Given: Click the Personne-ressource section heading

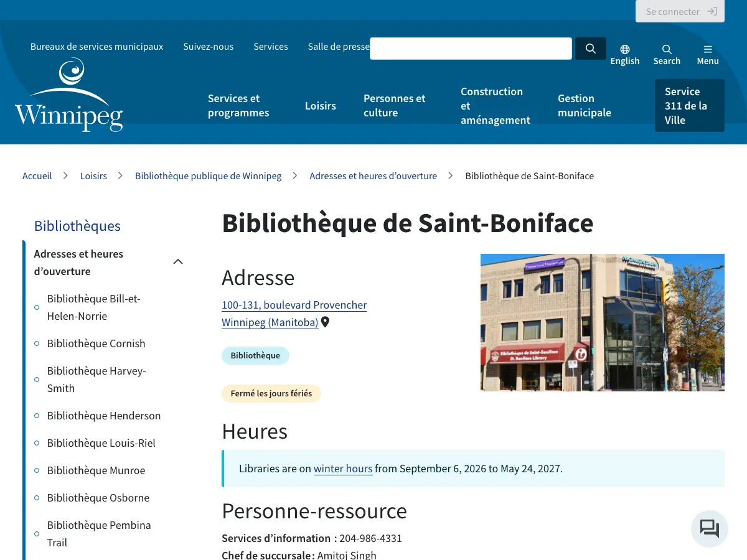Looking at the screenshot, I should pos(314,511).
